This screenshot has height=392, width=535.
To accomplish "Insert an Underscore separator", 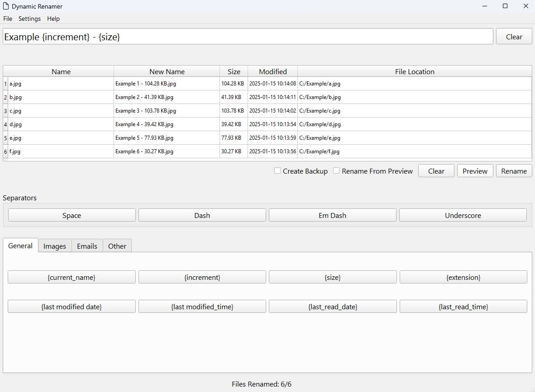I will [x=463, y=215].
